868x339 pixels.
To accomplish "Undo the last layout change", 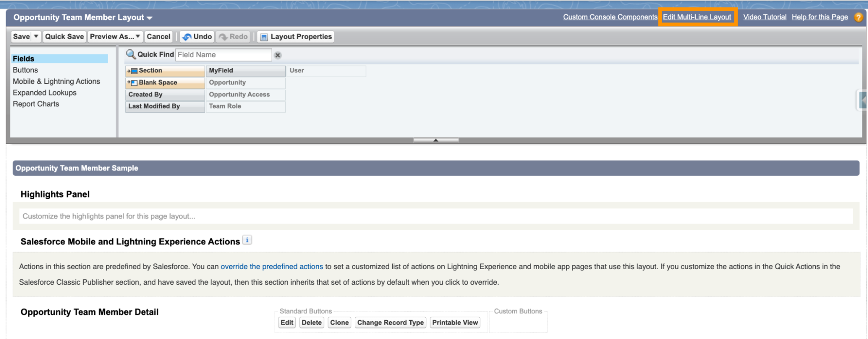I will 197,36.
